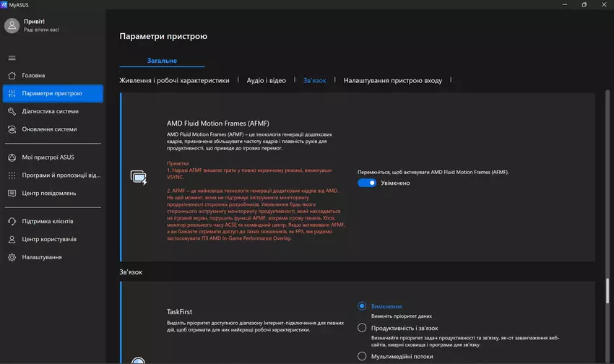Open Програми й пропозиції sidebar item
Viewport: 614px width, 364px height.
point(61,175)
